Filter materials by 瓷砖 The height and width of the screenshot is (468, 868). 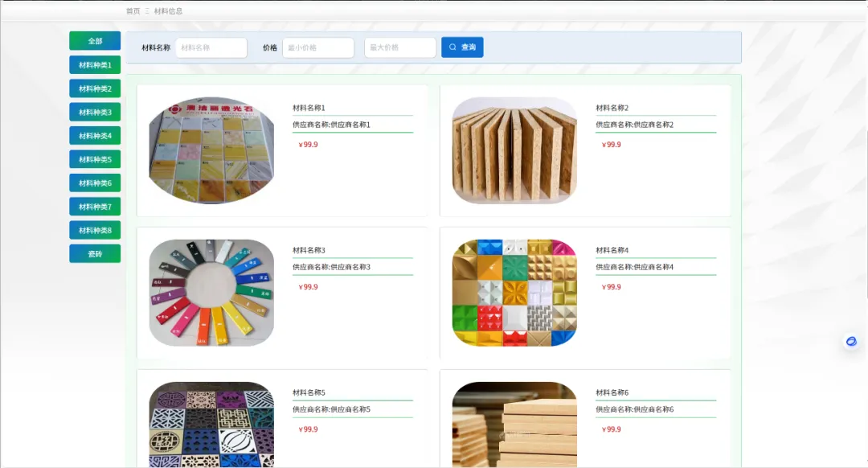[x=95, y=253]
